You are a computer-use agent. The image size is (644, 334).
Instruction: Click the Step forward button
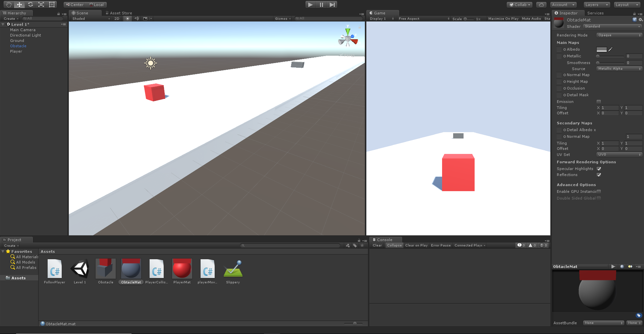[x=332, y=5]
